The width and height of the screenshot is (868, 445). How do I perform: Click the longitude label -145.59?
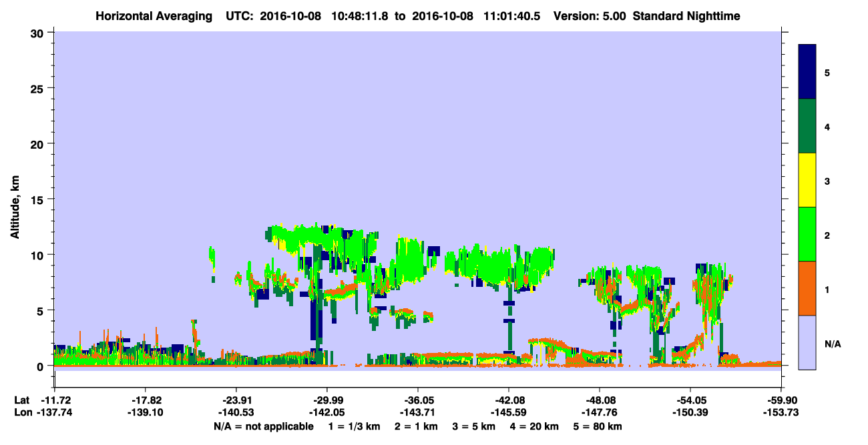(x=509, y=413)
